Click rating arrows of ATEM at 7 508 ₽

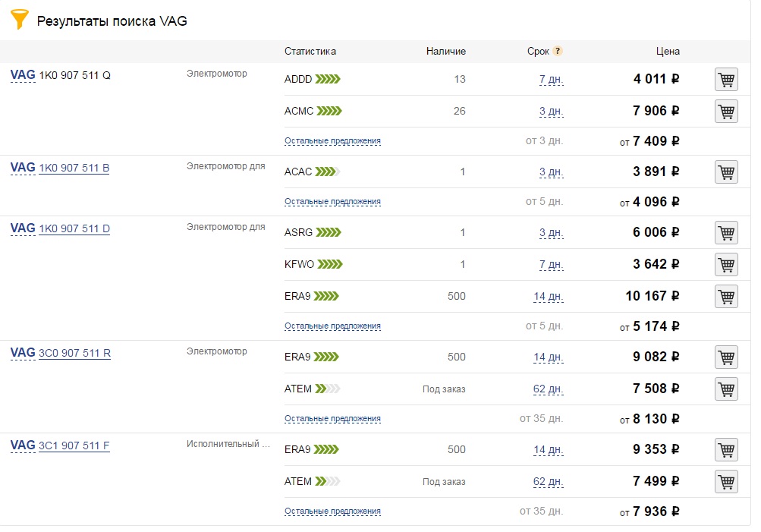(x=328, y=389)
